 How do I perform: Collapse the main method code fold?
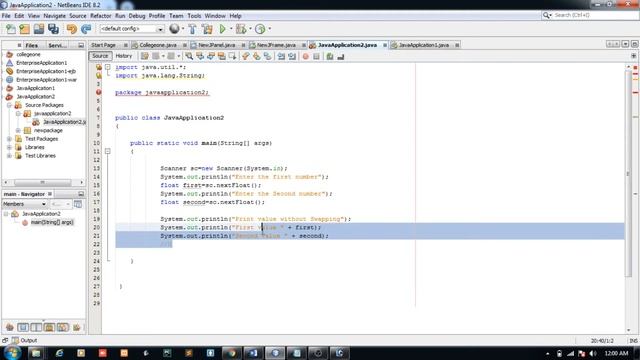point(108,151)
